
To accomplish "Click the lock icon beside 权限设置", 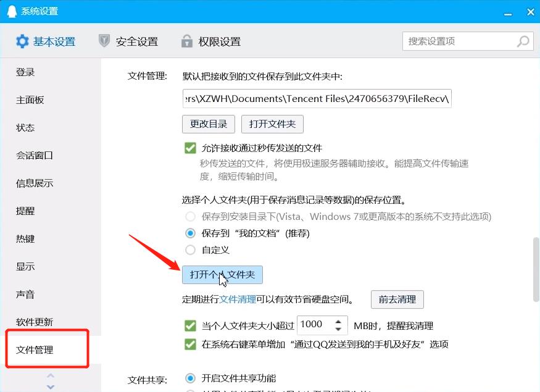I will click(x=186, y=41).
